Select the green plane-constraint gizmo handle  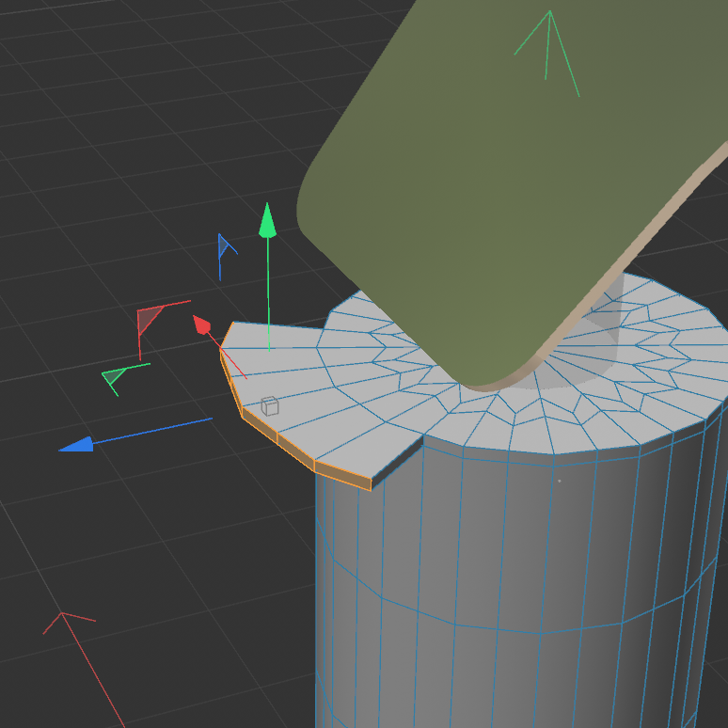pos(114,376)
